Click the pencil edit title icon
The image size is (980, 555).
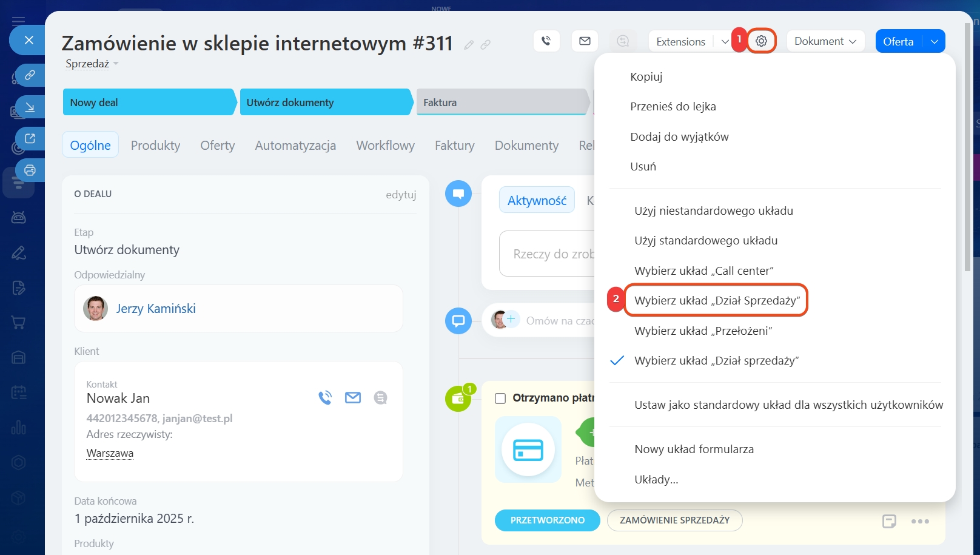tap(469, 45)
